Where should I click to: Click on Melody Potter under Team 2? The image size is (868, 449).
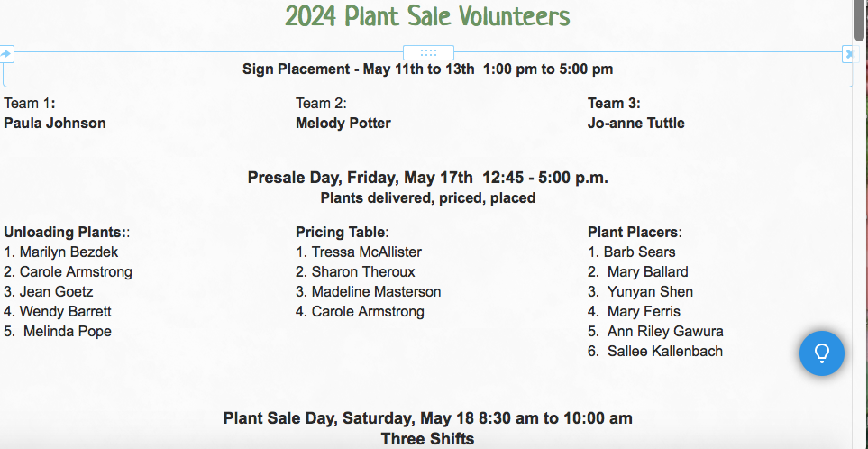pyautogui.click(x=343, y=123)
